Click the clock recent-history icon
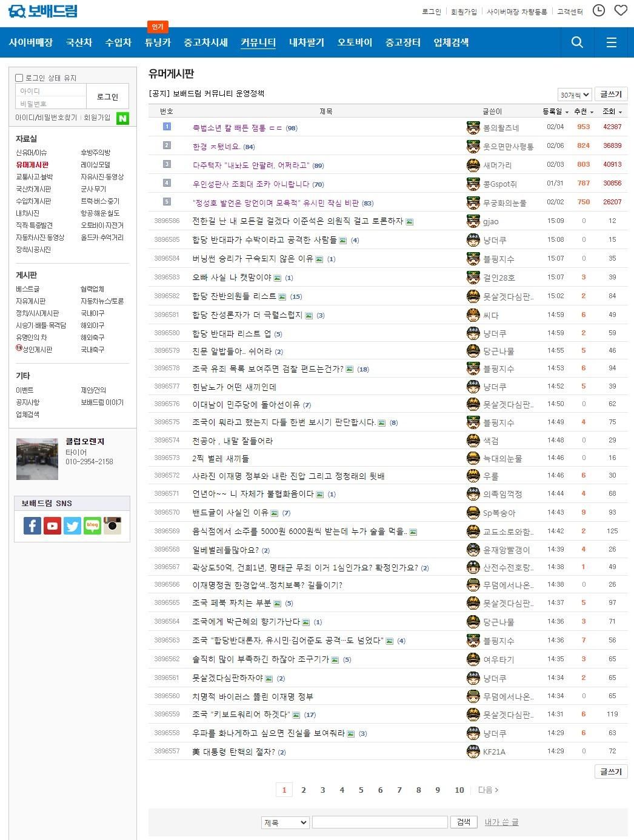The width and height of the screenshot is (634, 840). coord(599,11)
